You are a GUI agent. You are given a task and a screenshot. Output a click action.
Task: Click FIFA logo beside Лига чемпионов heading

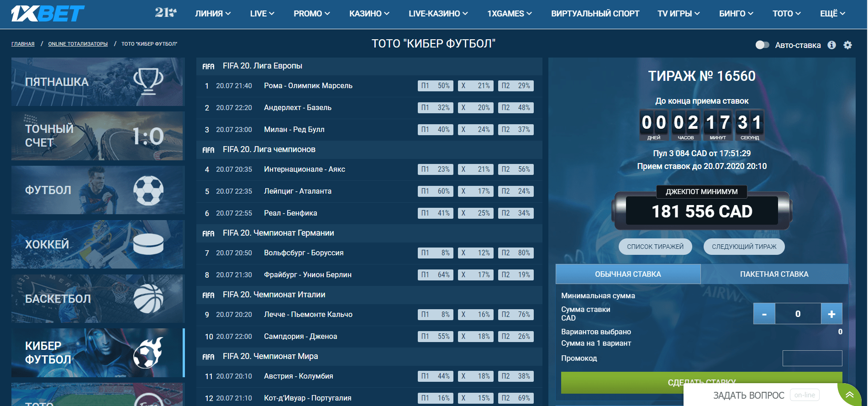pyautogui.click(x=208, y=150)
